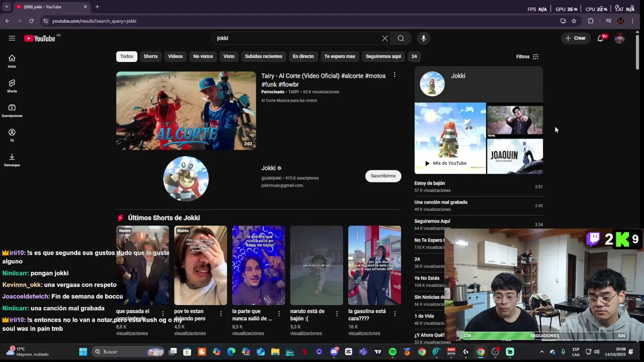Select the Todos filter chip

point(127,56)
